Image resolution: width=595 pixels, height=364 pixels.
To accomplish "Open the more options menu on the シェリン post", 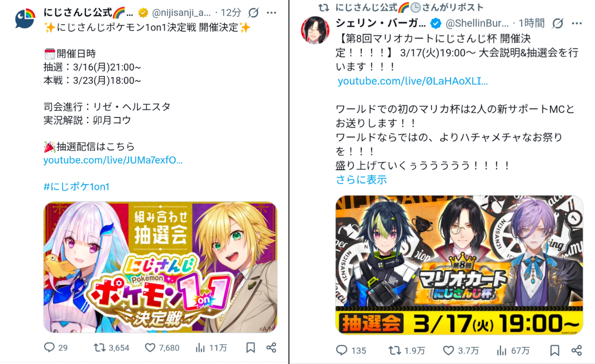I will coord(577,24).
